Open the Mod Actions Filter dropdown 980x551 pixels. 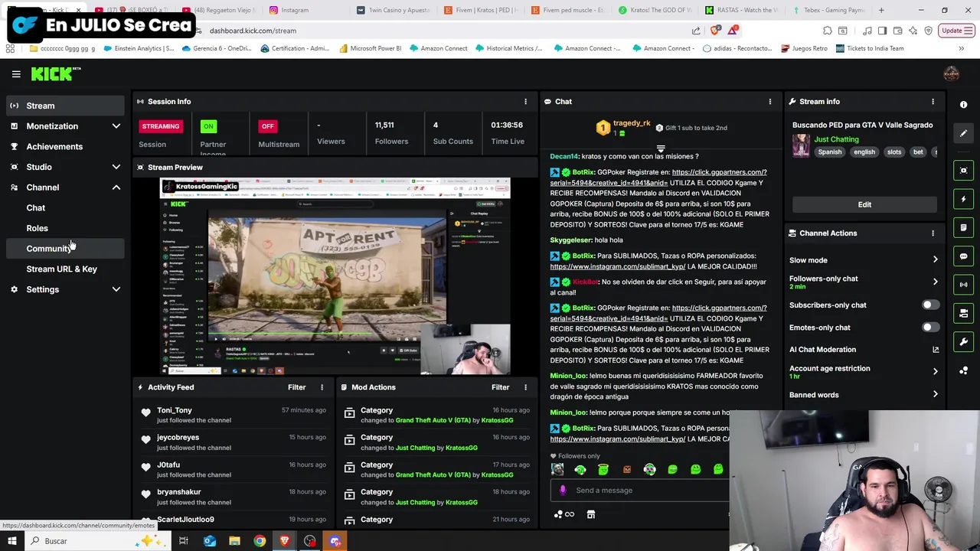point(500,387)
